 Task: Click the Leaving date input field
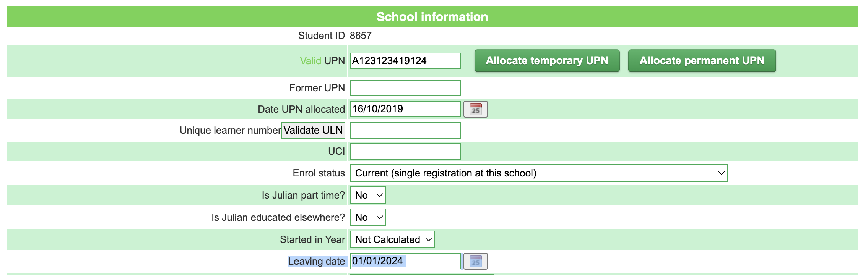click(405, 261)
